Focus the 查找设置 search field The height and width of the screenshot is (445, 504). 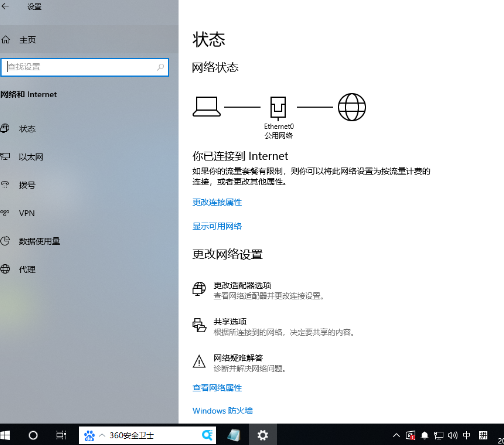coord(85,67)
